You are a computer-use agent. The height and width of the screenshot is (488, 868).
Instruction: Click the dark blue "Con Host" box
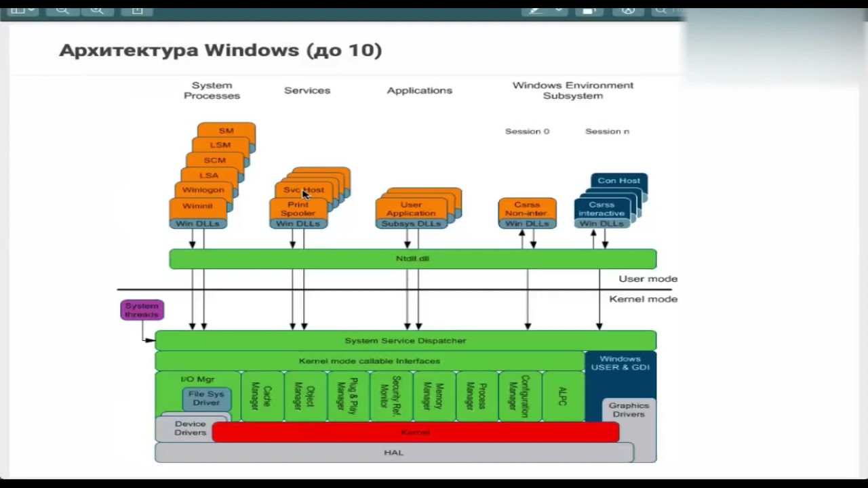[619, 181]
